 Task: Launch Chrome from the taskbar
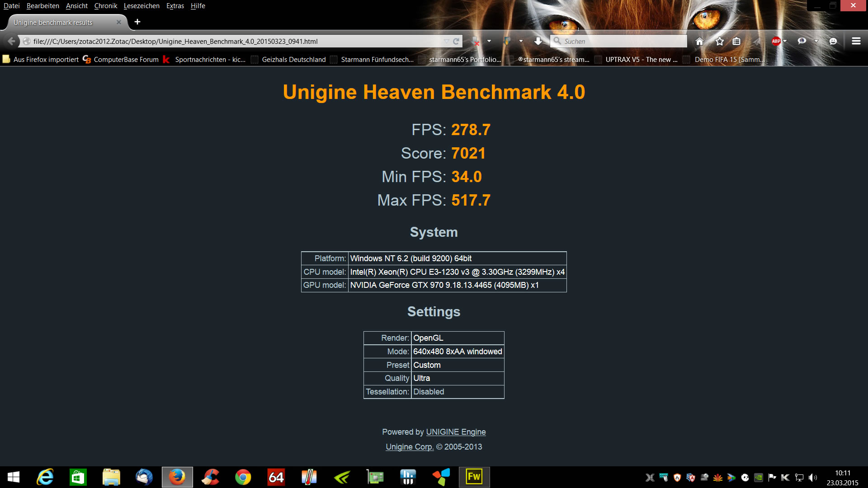coord(243,477)
